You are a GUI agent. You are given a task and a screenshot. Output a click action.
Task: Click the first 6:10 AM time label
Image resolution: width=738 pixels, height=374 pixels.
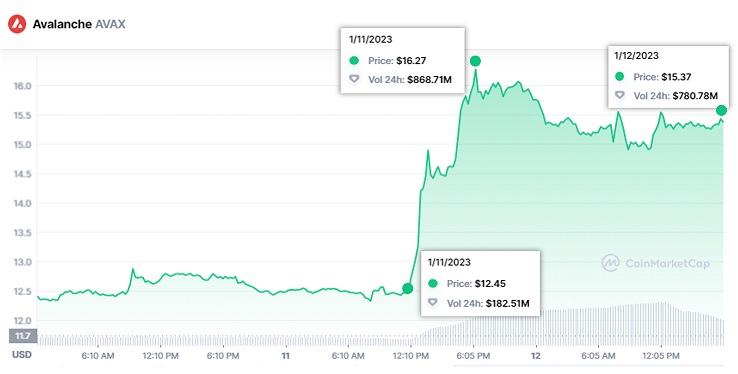pos(98,356)
